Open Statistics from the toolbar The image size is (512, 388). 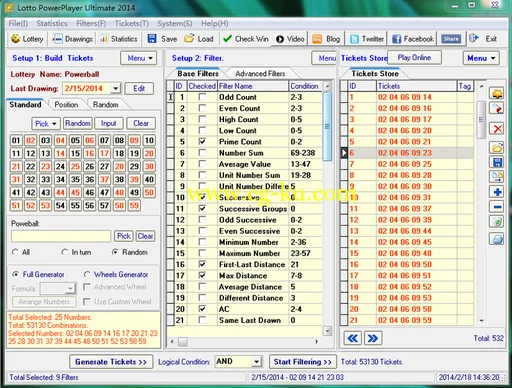(119, 39)
